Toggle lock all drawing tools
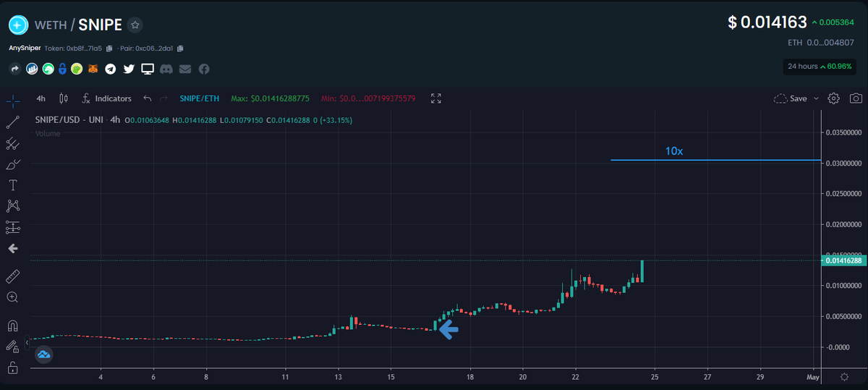 click(x=13, y=367)
